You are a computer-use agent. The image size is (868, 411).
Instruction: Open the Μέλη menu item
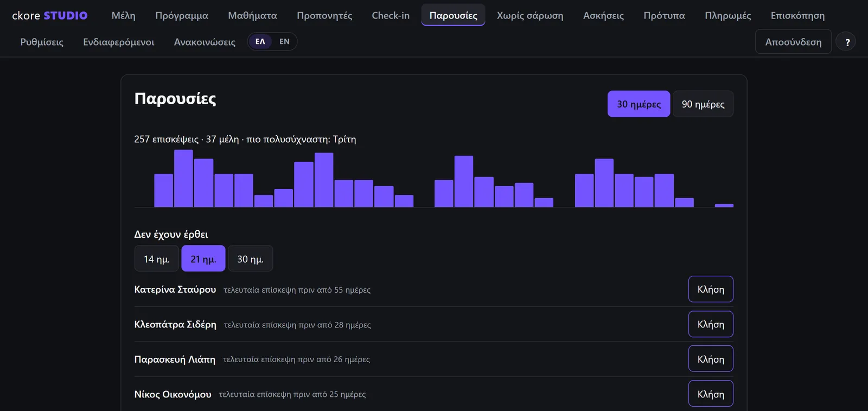point(124,15)
